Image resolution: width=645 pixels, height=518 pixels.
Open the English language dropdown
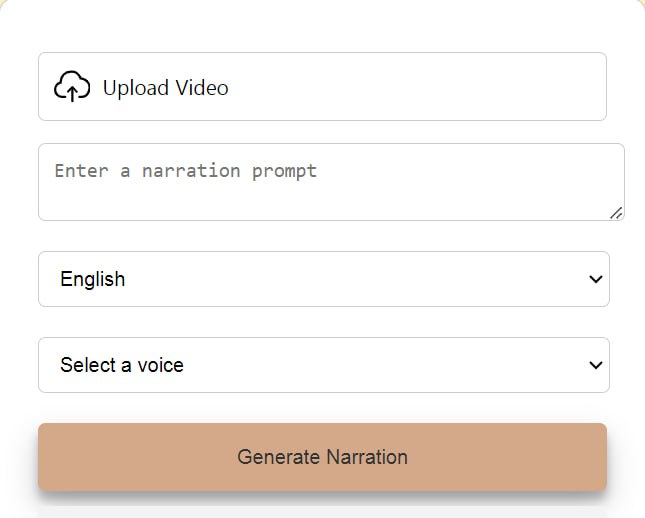tap(323, 279)
